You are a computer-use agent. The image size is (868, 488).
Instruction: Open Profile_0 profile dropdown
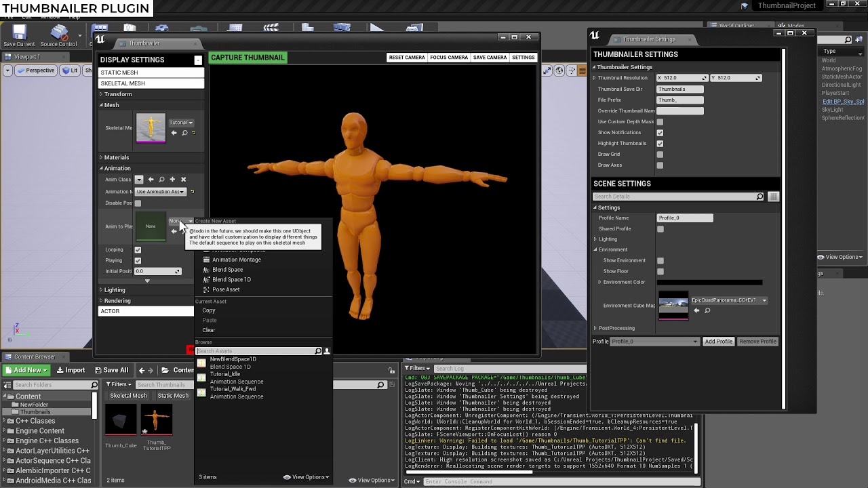click(654, 342)
